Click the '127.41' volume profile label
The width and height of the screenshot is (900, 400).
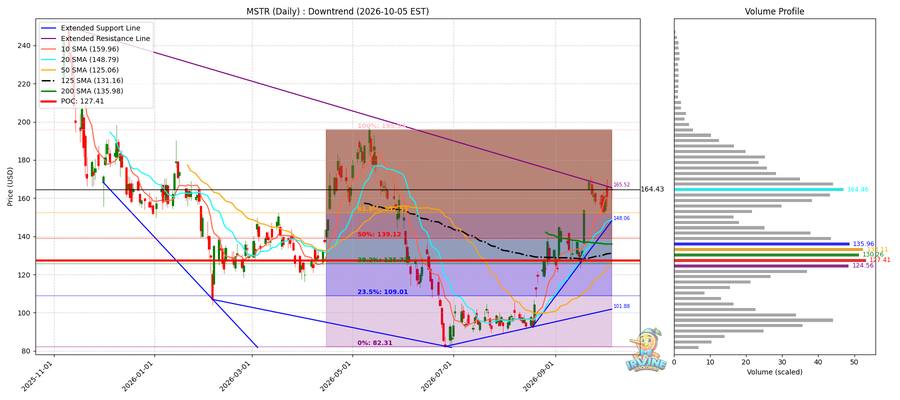(878, 260)
